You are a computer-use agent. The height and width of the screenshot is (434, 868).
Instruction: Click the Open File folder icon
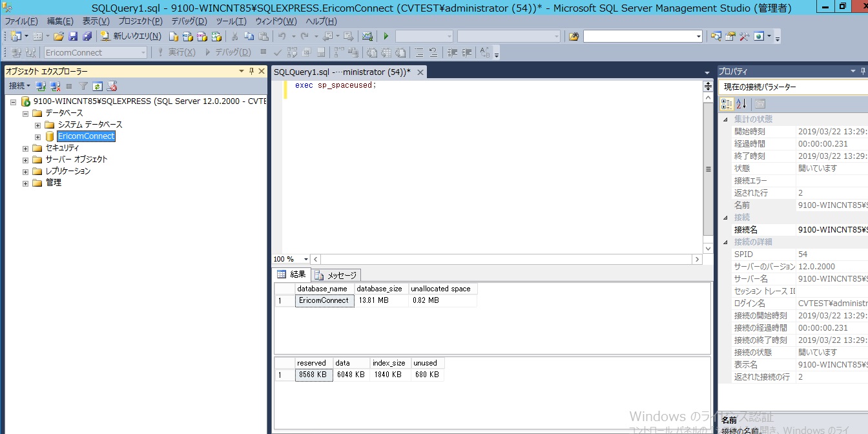[59, 37]
